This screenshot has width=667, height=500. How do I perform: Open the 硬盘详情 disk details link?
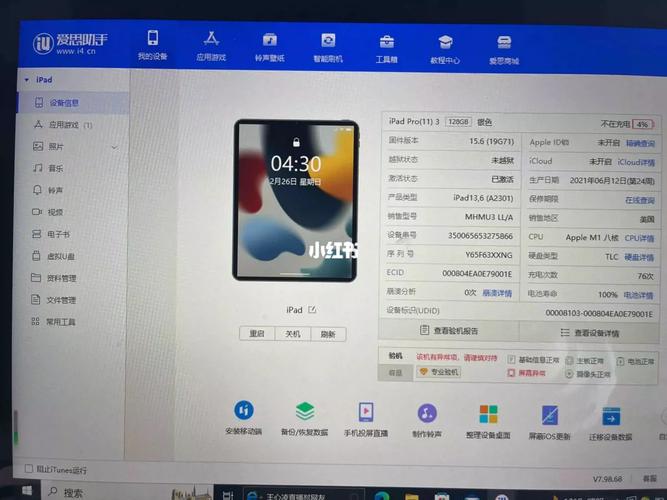(639, 257)
